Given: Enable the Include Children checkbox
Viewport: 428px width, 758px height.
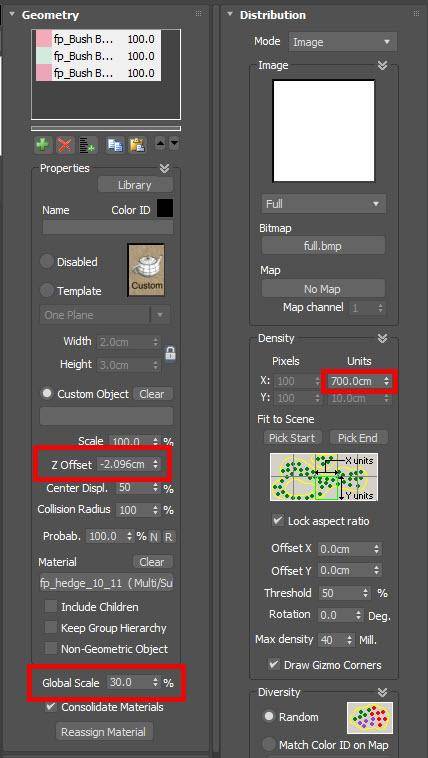Looking at the screenshot, I should tap(51, 607).
